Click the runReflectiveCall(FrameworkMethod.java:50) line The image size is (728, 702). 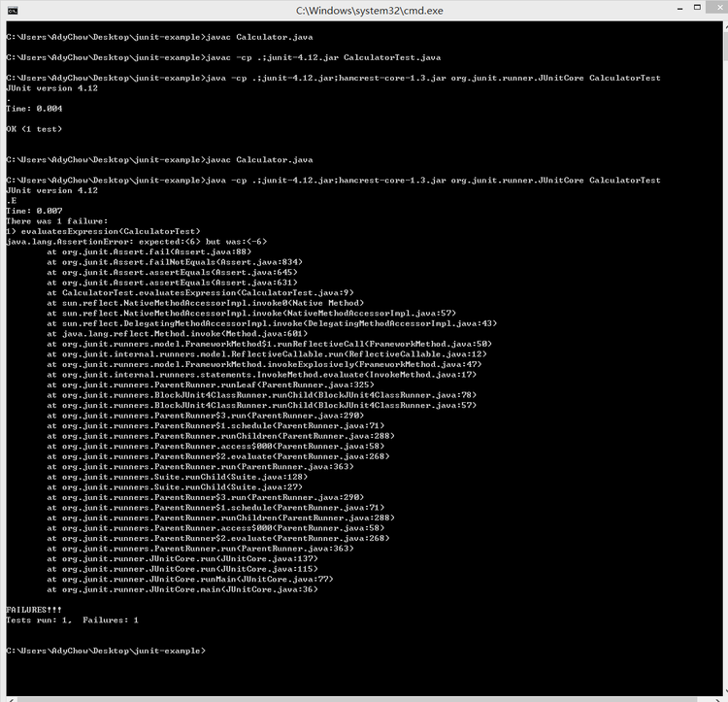tap(269, 344)
